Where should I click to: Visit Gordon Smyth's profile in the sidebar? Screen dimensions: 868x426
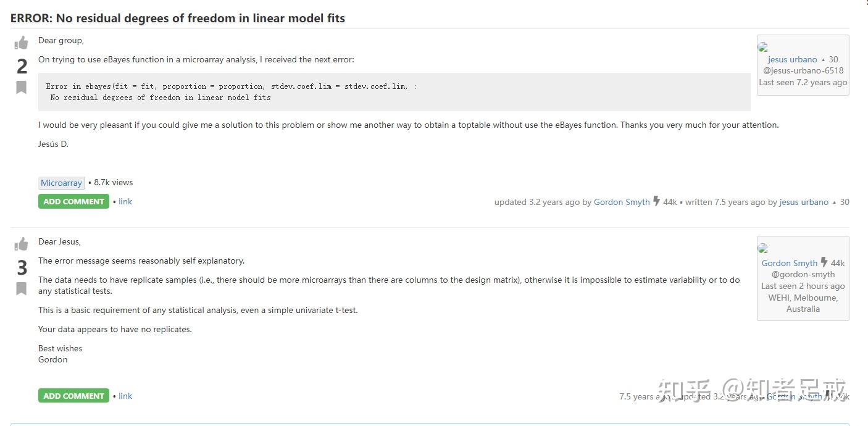pyautogui.click(x=789, y=262)
